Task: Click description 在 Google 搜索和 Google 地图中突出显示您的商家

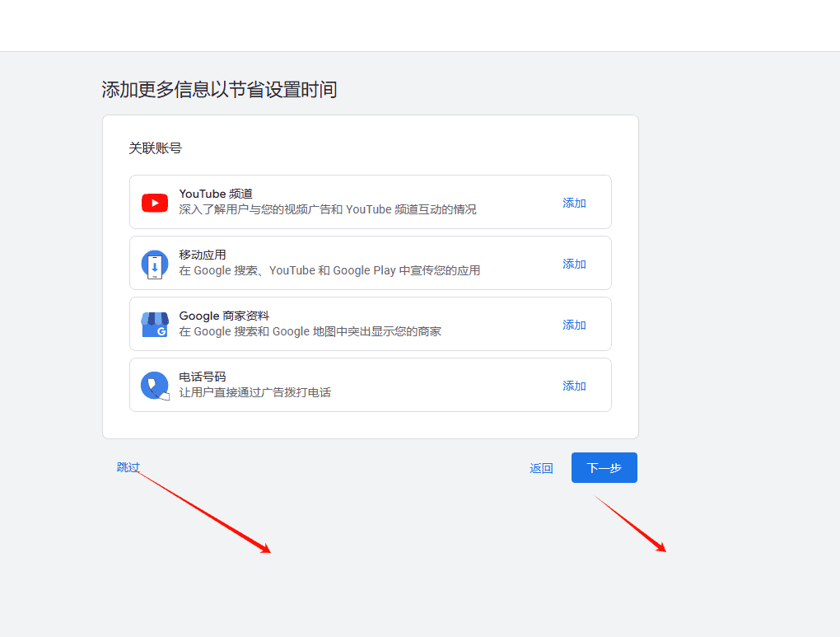Action: pos(310,331)
